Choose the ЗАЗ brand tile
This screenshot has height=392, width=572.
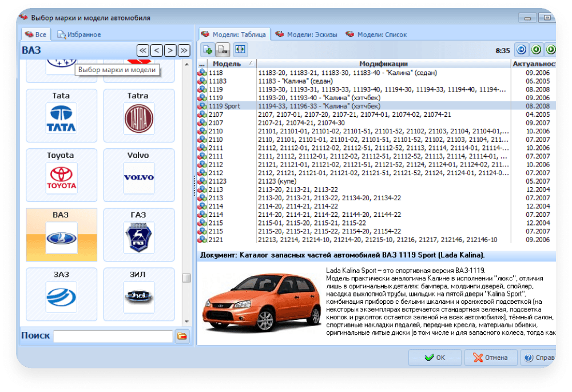61,296
